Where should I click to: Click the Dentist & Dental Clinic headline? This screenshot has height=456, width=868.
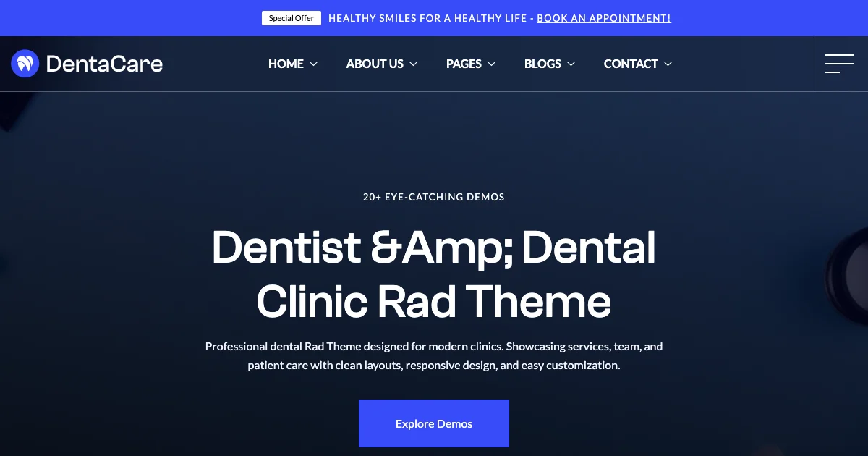point(434,274)
